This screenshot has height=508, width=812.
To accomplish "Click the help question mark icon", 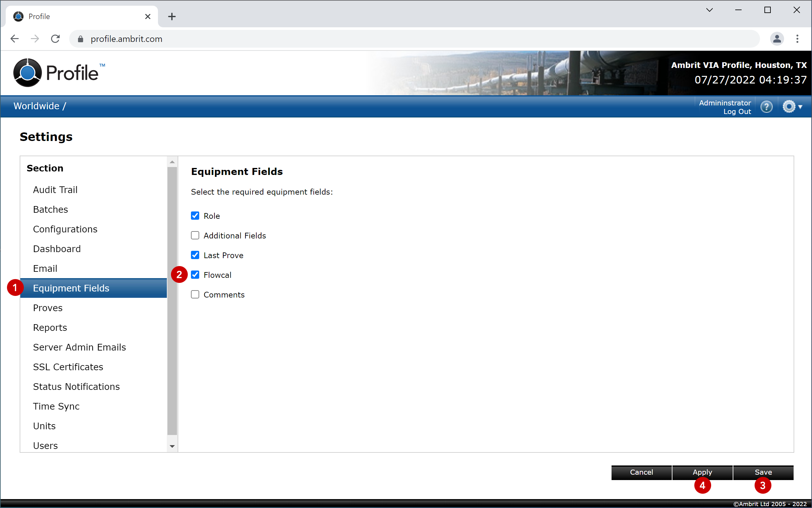I will pyautogui.click(x=766, y=106).
